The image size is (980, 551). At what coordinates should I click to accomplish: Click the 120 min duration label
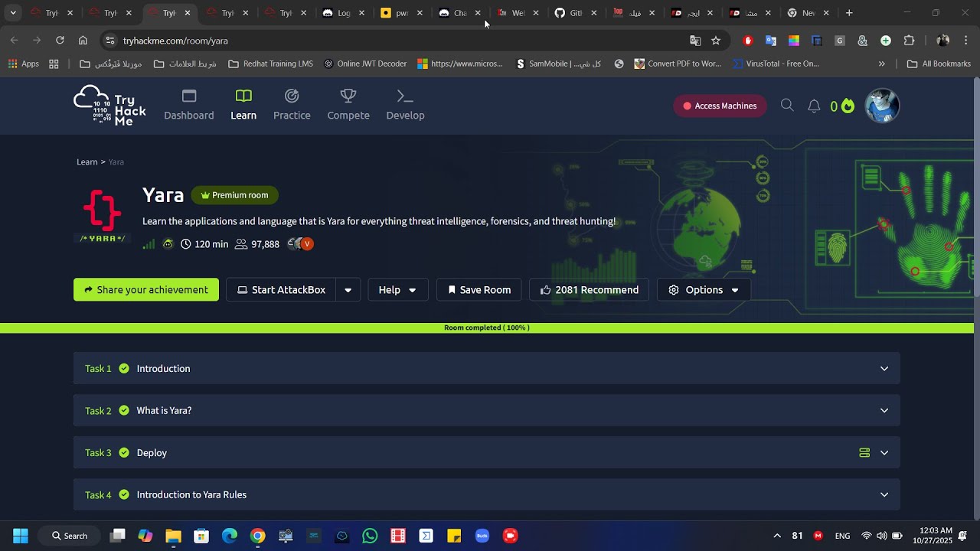tap(204, 244)
